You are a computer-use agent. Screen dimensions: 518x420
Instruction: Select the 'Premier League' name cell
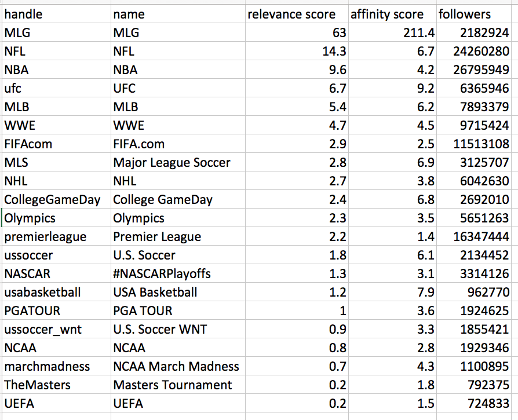(178, 236)
